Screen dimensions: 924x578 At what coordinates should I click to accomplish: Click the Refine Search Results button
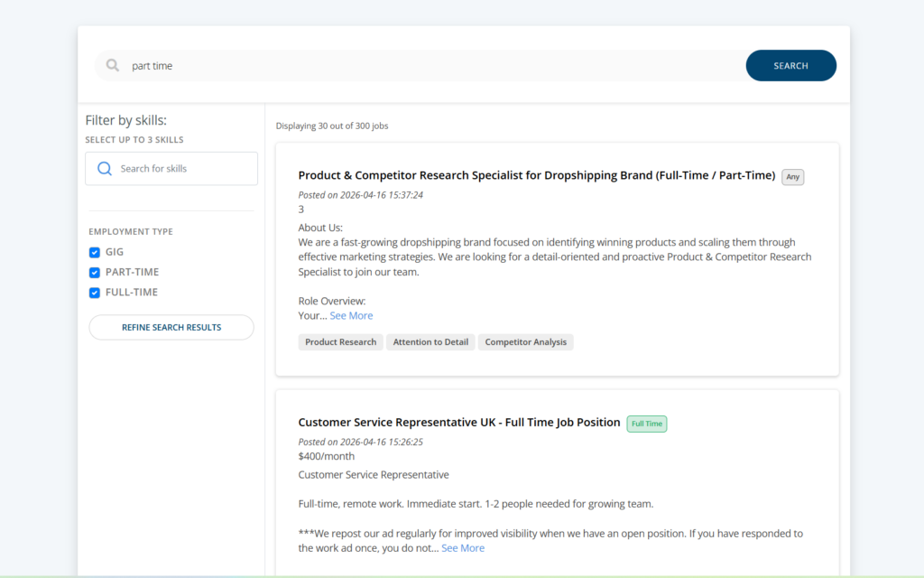pyautogui.click(x=171, y=328)
